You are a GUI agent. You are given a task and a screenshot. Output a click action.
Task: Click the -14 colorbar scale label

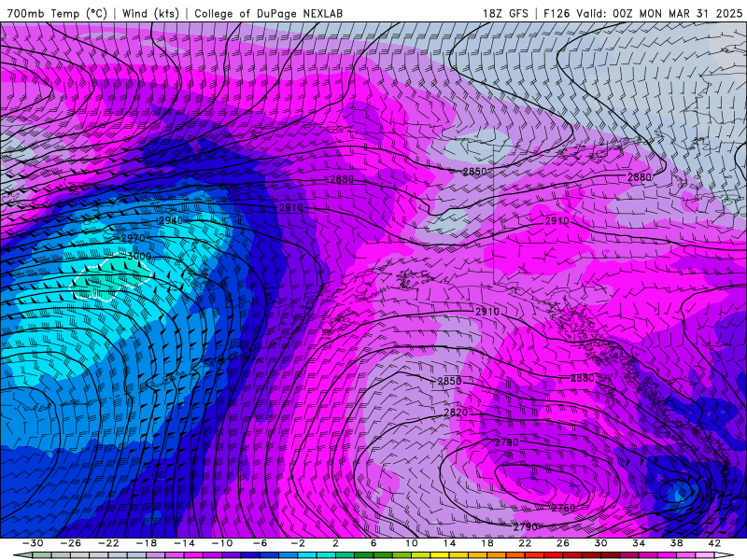184,543
